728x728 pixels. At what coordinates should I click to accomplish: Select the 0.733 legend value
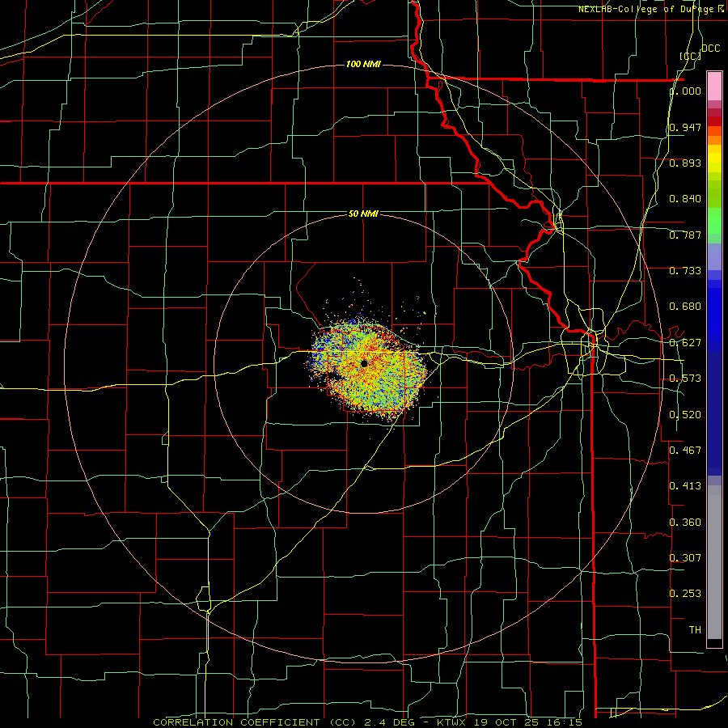point(685,271)
